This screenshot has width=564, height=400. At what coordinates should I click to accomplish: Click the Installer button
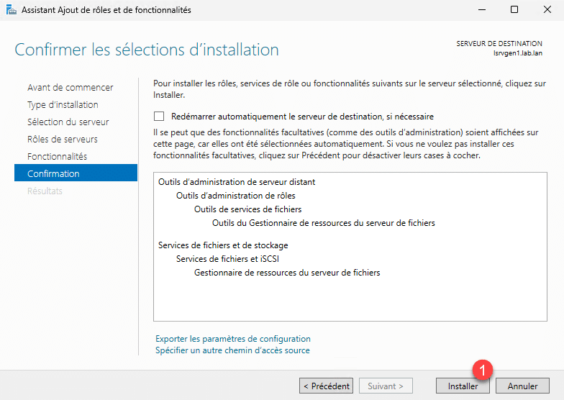463,386
